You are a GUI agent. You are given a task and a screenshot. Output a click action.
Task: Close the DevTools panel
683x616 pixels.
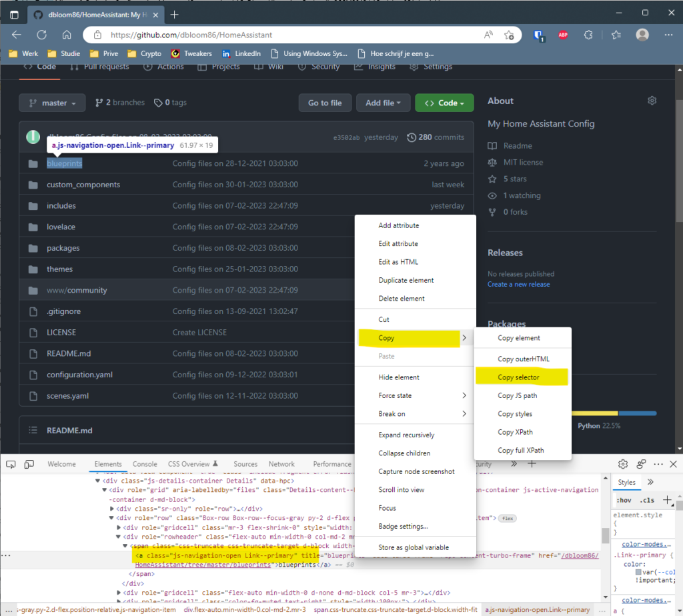[x=673, y=464]
